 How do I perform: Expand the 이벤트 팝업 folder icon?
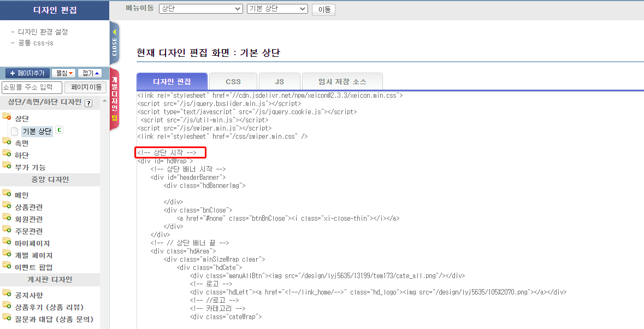coord(7,265)
